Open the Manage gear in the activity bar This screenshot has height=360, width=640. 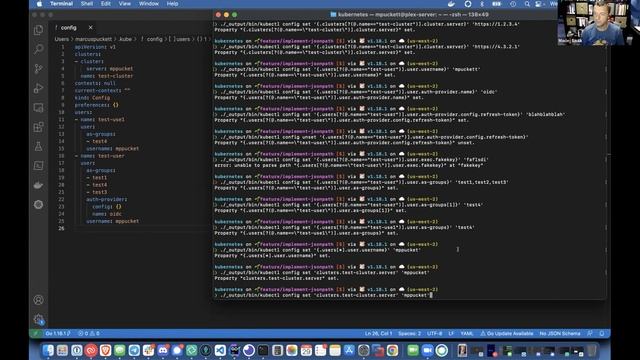coord(39,319)
